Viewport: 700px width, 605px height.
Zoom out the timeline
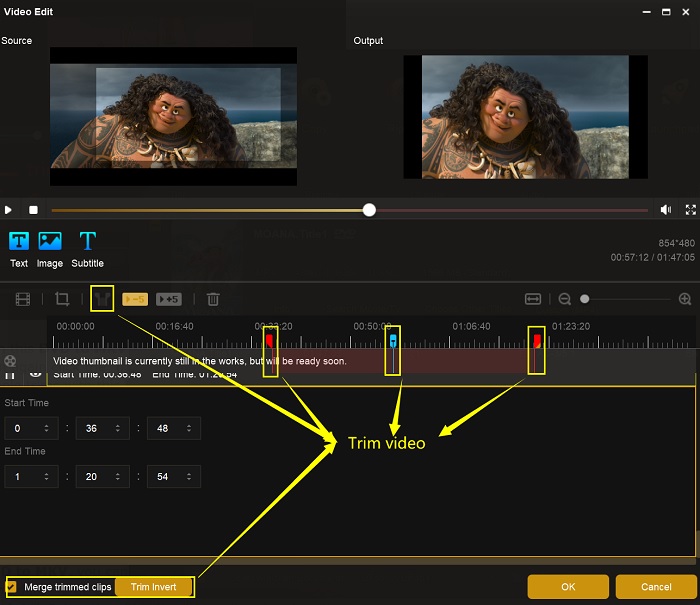[564, 299]
